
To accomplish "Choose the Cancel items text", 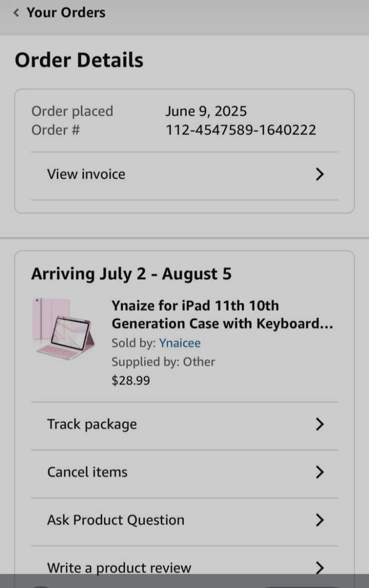I will click(x=87, y=472).
